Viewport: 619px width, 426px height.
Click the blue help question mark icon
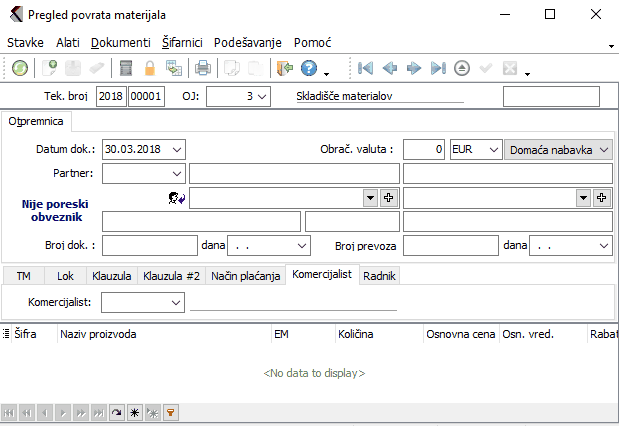pyautogui.click(x=309, y=68)
